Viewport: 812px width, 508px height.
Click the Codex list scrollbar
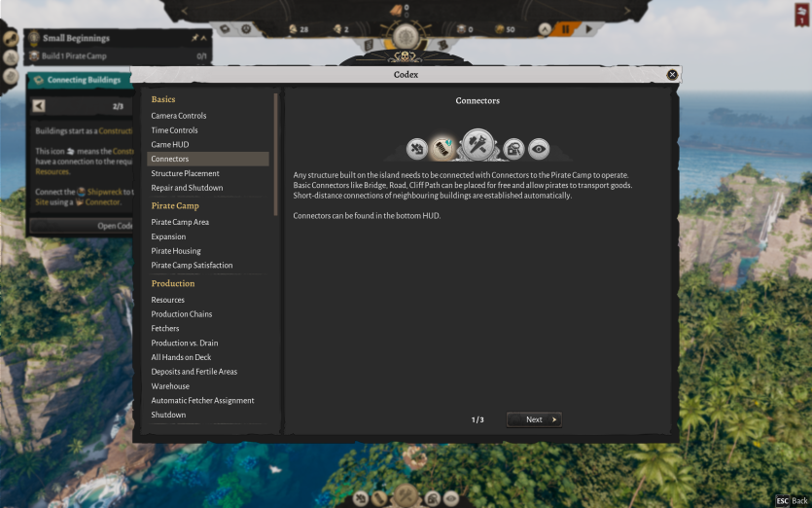(275, 154)
